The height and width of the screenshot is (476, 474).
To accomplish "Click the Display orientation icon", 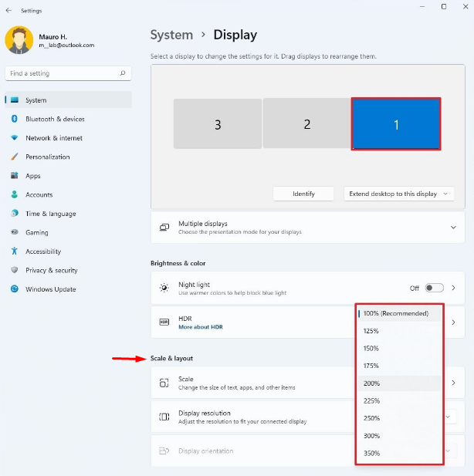I will point(164,451).
